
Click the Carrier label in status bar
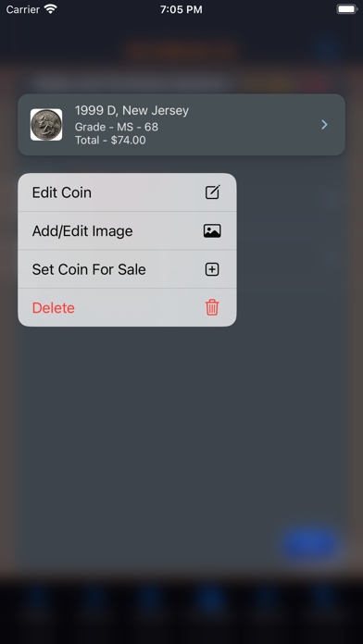(23, 9)
